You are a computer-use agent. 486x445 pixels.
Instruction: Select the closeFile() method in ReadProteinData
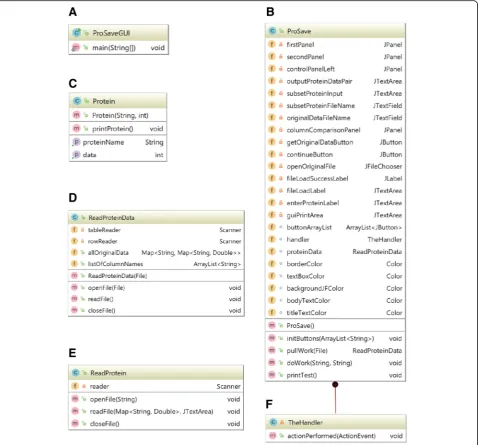(101, 310)
